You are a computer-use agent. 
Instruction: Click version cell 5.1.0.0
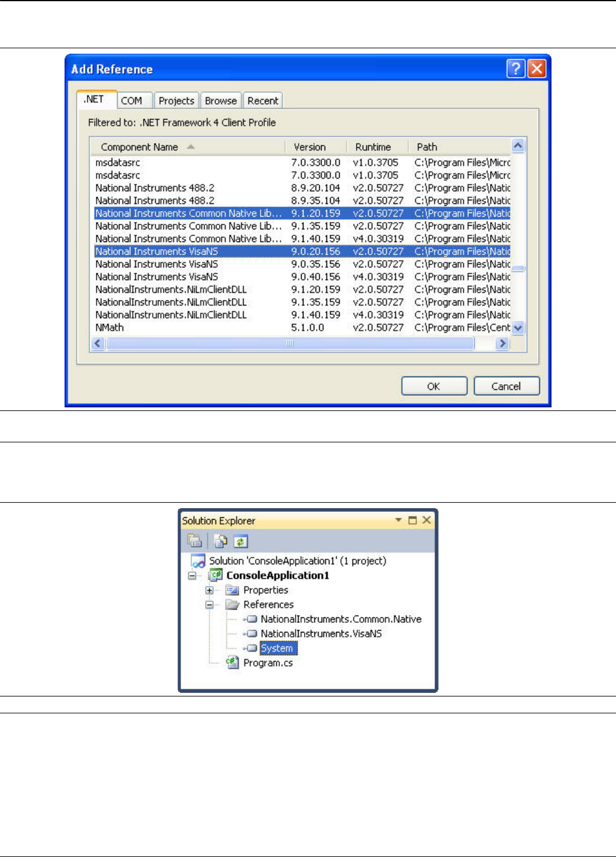[308, 327]
